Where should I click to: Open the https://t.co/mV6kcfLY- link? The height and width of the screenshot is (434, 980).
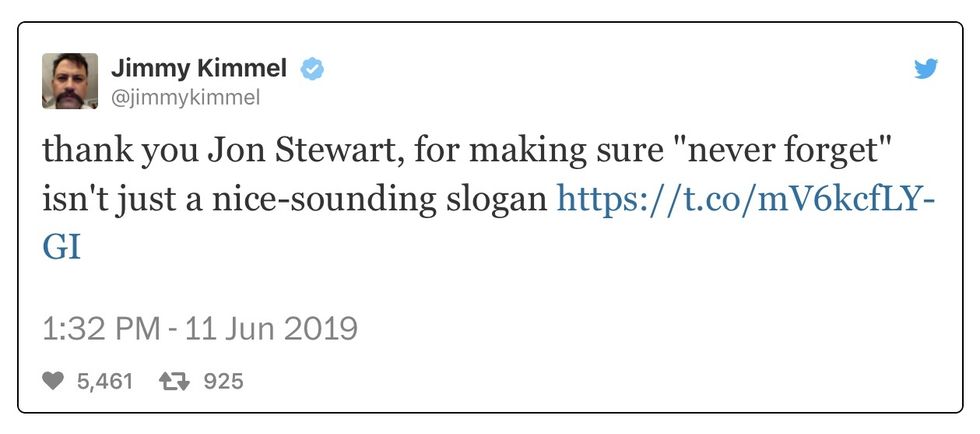[745, 198]
